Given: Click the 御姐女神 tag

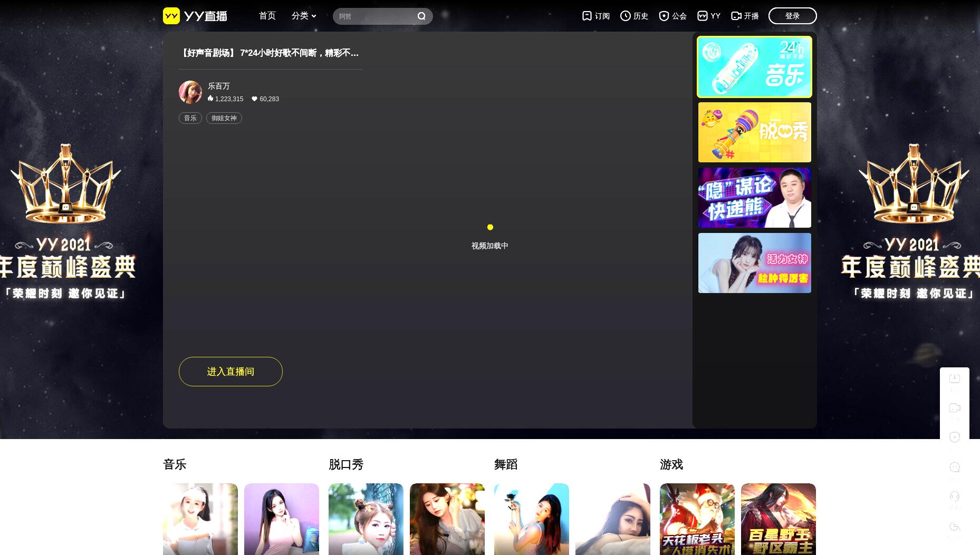Looking at the screenshot, I should [224, 118].
